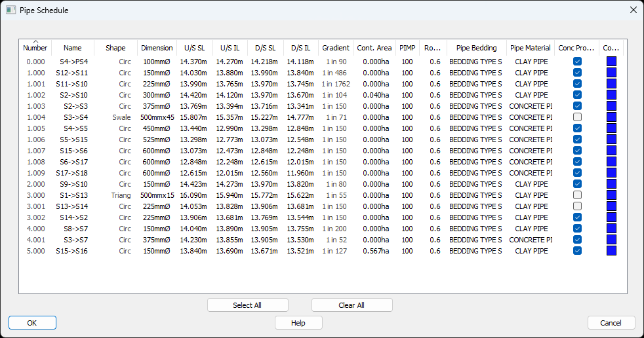Uncheck Conc Protection for pipe S4->PS4

(x=577, y=62)
